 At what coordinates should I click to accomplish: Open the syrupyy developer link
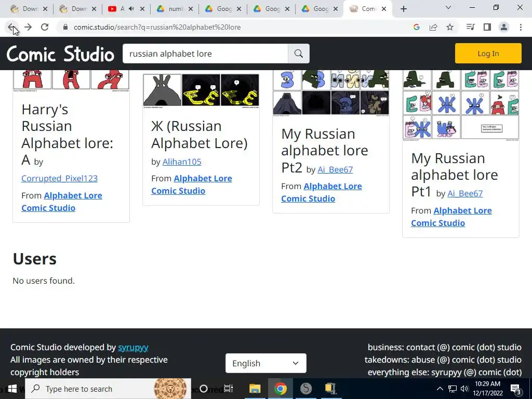point(133,348)
